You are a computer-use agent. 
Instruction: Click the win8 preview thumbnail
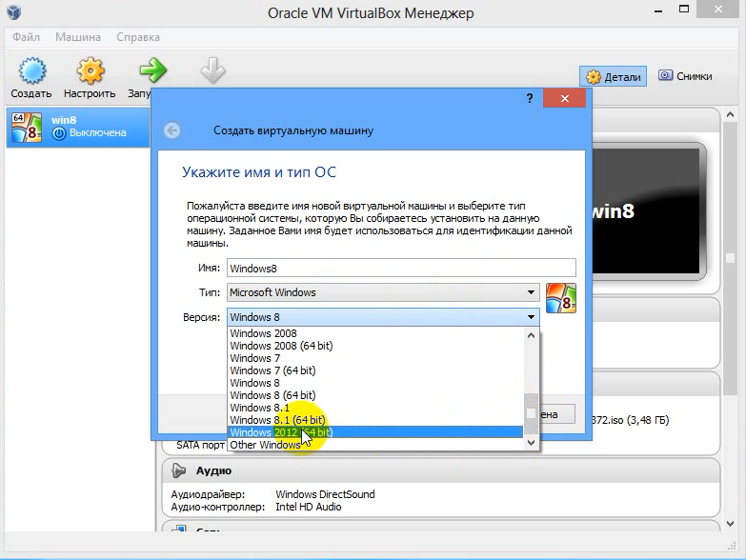coord(648,211)
